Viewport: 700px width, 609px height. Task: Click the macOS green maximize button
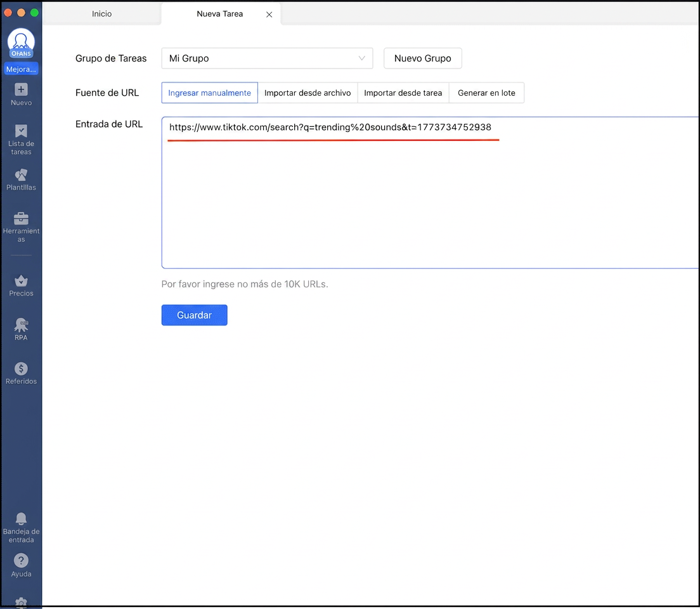pyautogui.click(x=34, y=13)
